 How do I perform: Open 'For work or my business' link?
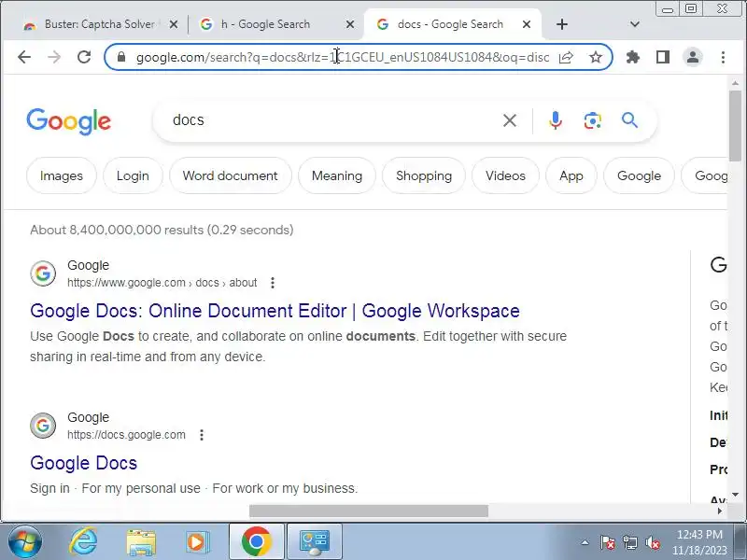(284, 488)
